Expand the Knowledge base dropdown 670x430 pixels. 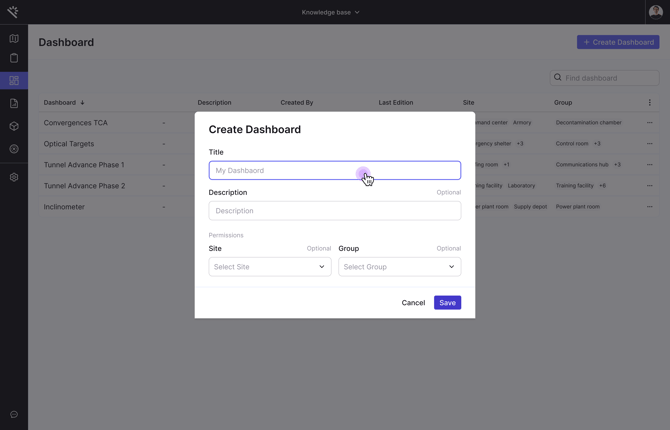(x=330, y=12)
